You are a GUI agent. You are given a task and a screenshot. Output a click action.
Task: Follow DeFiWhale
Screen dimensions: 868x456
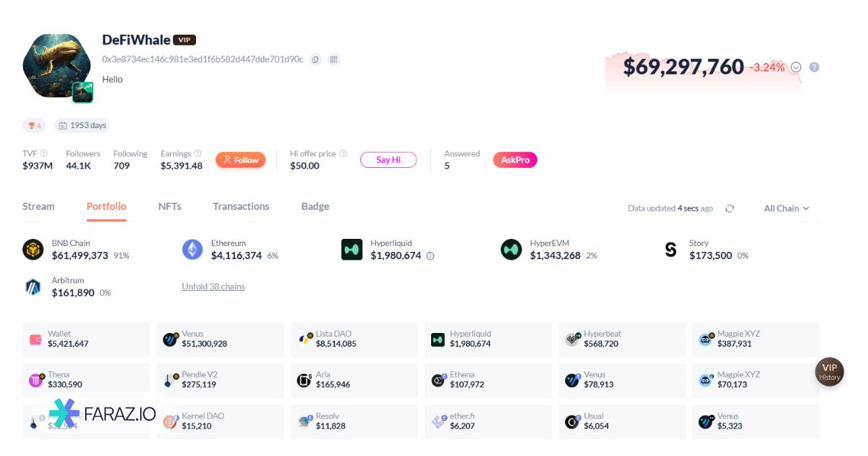pos(240,160)
